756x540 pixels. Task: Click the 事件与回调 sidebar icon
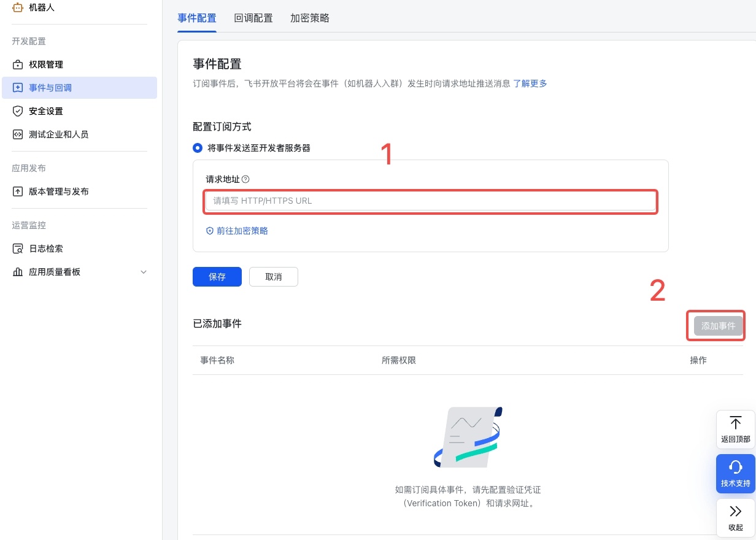tap(18, 88)
